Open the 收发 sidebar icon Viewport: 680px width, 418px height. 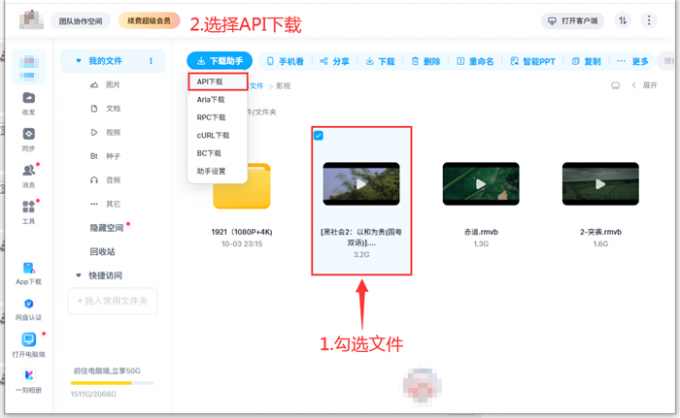(29, 98)
